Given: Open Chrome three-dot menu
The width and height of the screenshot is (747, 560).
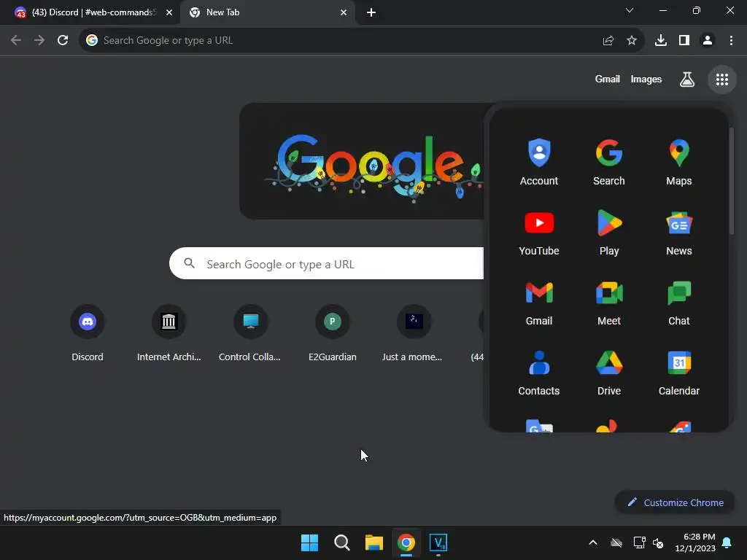Looking at the screenshot, I should coord(731,41).
